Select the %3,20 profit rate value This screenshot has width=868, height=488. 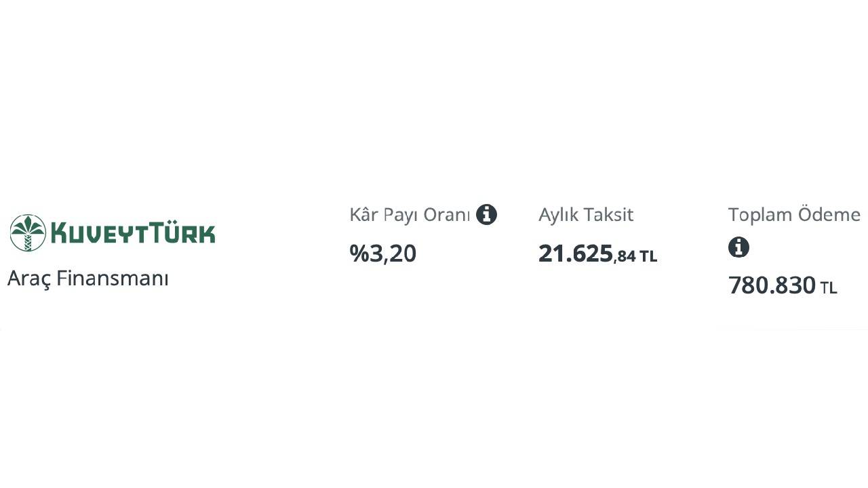click(x=383, y=253)
